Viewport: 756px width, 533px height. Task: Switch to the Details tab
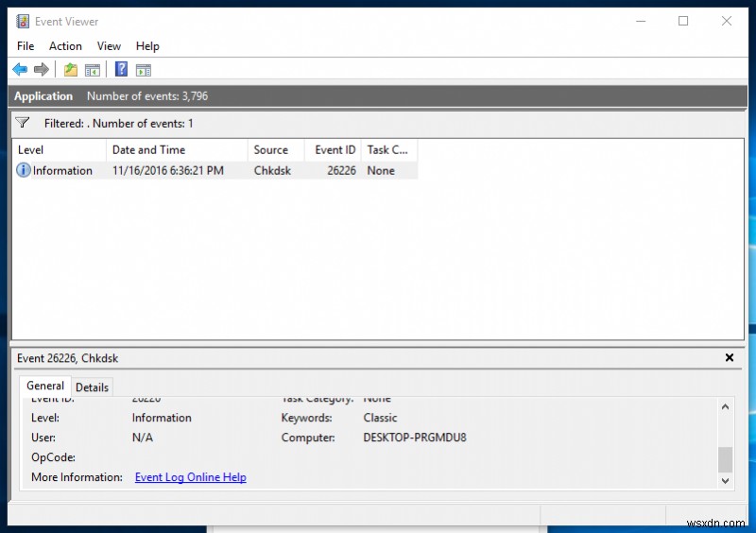(92, 387)
